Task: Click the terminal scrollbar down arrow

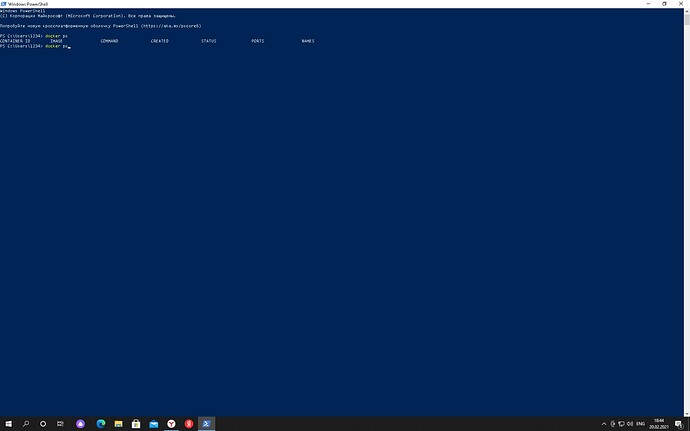Action: [686, 412]
